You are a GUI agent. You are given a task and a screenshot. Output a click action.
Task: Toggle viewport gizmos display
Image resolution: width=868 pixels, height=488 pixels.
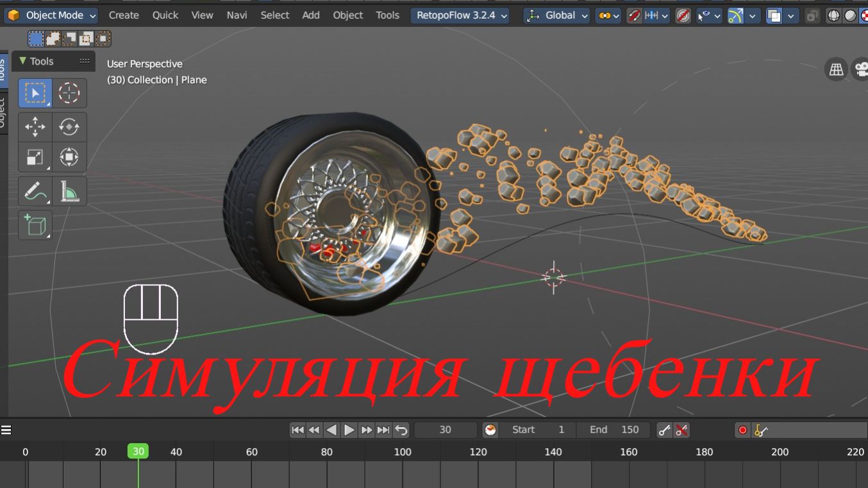click(x=735, y=15)
